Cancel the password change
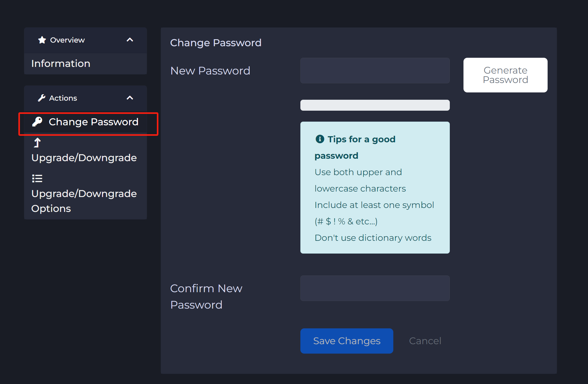The image size is (588, 384). click(425, 341)
